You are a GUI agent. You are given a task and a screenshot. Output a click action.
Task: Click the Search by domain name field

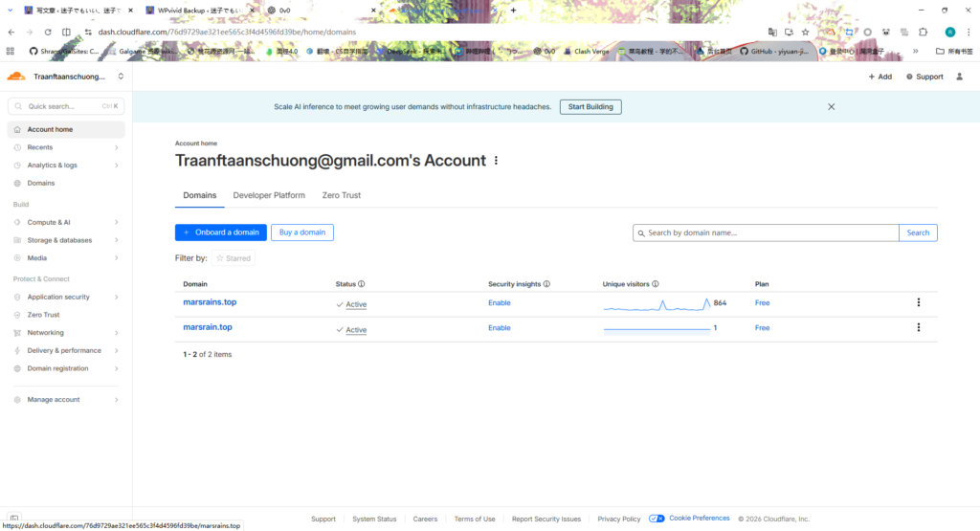[766, 232]
